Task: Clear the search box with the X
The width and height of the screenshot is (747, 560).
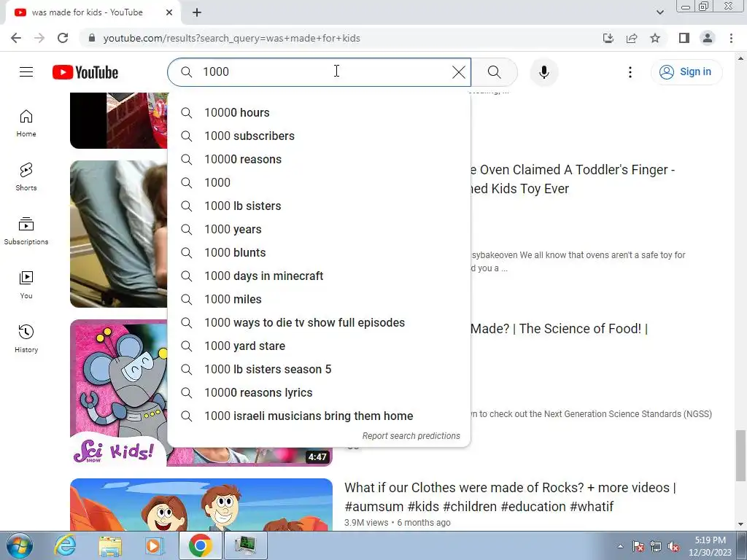Action: pyautogui.click(x=458, y=72)
